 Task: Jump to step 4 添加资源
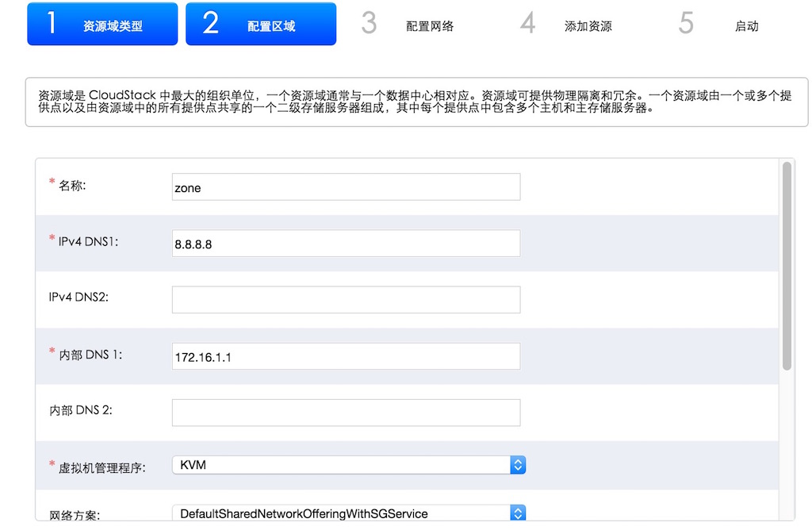point(568,24)
